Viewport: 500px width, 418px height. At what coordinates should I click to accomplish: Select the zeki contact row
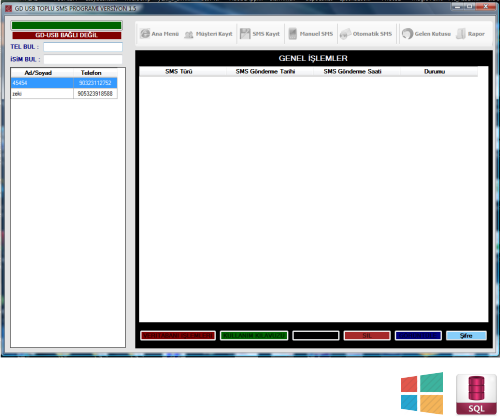pyautogui.click(x=64, y=94)
